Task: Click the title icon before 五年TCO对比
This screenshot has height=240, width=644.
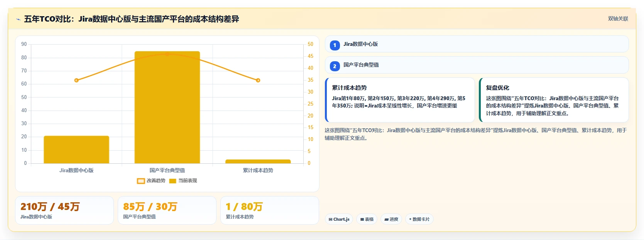Action: (18, 19)
